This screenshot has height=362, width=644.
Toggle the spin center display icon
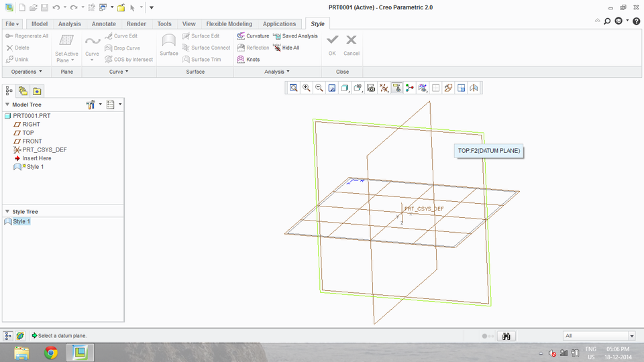click(x=409, y=88)
